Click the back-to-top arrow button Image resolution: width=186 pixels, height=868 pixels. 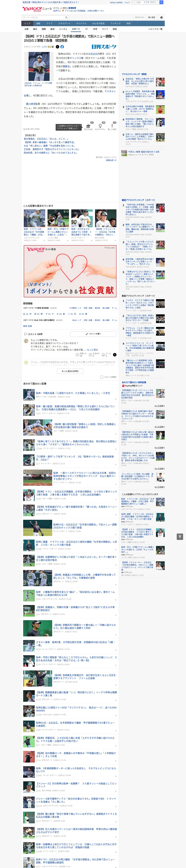(x=180, y=536)
